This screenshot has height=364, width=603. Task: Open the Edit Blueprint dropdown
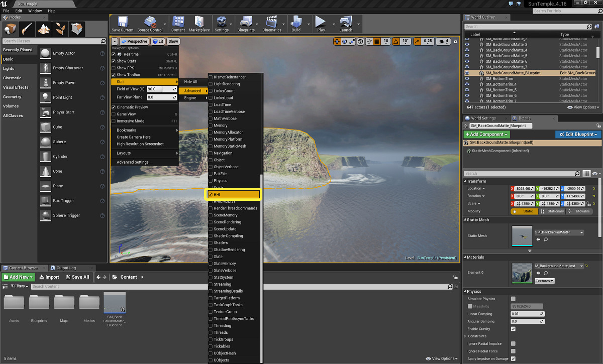coord(578,135)
